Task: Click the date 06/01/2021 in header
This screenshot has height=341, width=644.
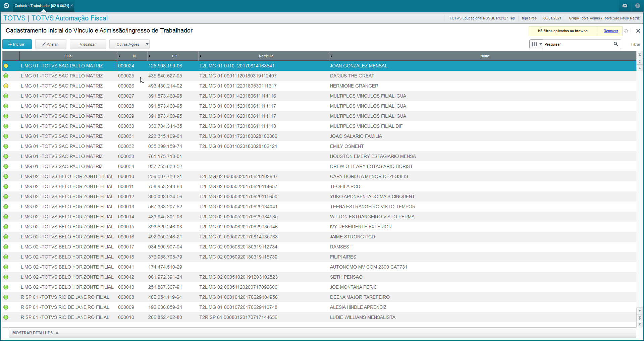Action: (552, 18)
